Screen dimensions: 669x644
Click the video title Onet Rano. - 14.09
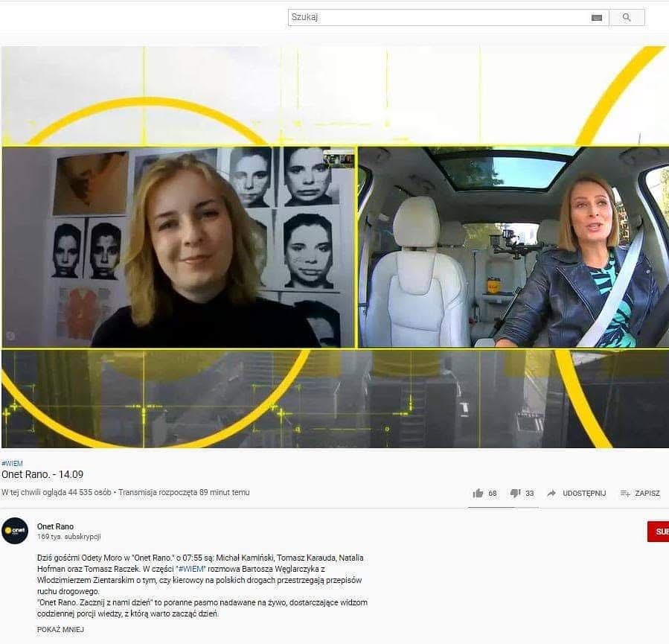click(x=42, y=474)
